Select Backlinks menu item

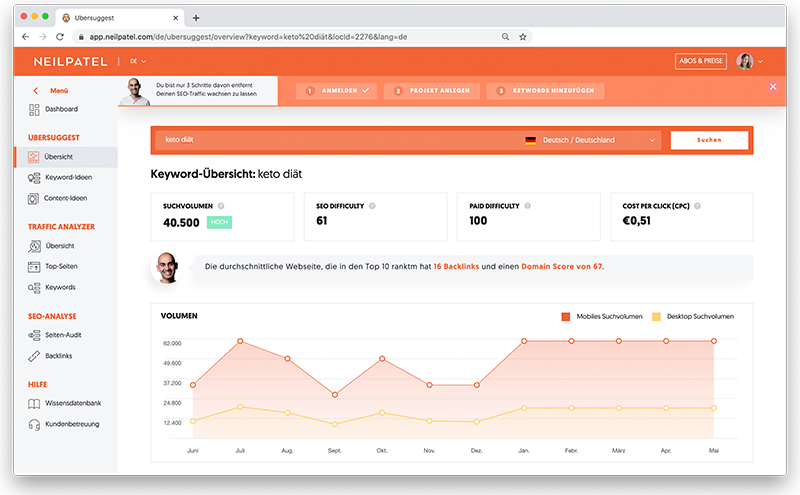(59, 356)
